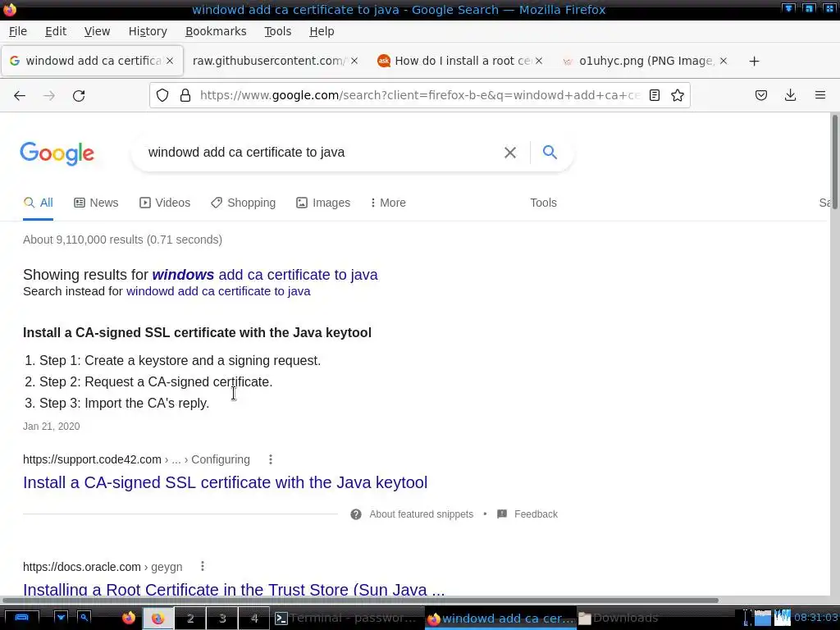Focus the Google search input field
The image size is (840, 630).
point(322,153)
